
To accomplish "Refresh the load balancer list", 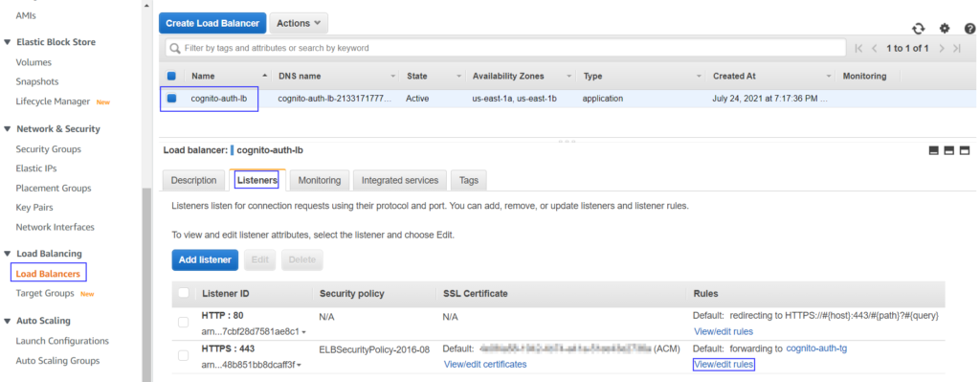I will coord(918,28).
